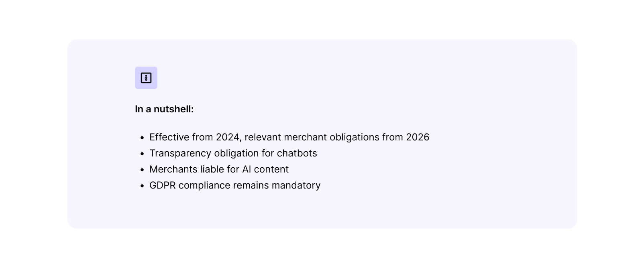Click the bullet dot before "Merchants liable"

(x=142, y=170)
